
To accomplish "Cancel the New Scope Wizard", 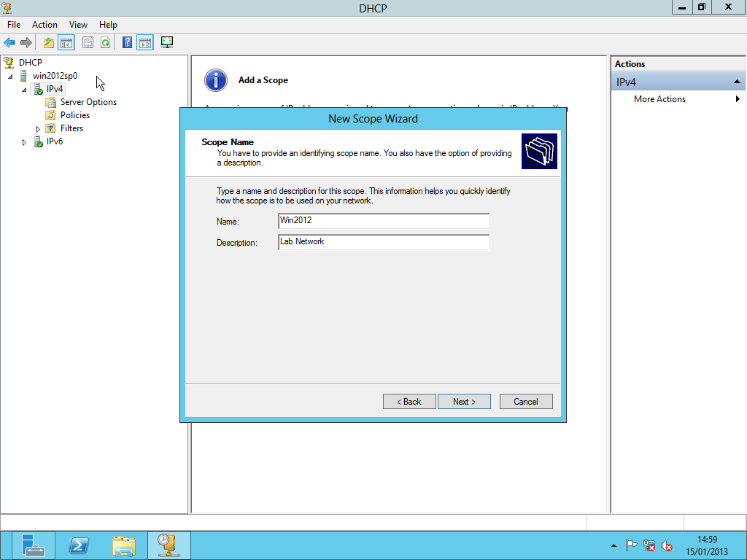I will [525, 402].
